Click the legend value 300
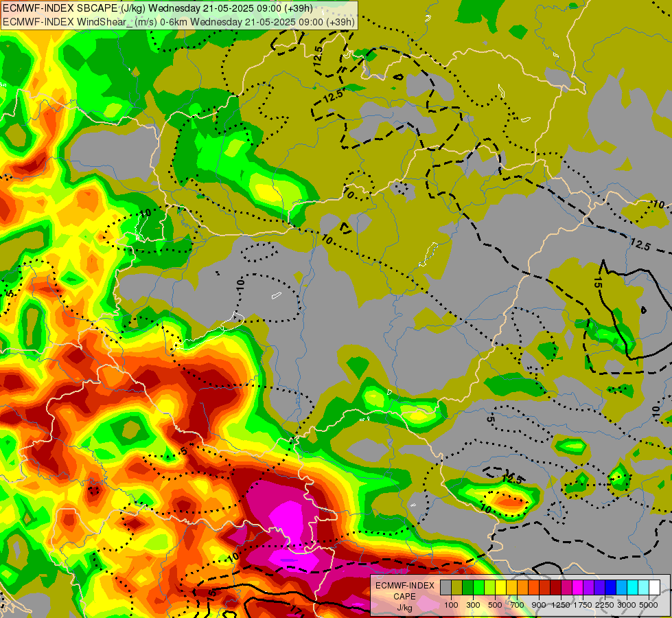The height and width of the screenshot is (618, 672). pyautogui.click(x=473, y=605)
